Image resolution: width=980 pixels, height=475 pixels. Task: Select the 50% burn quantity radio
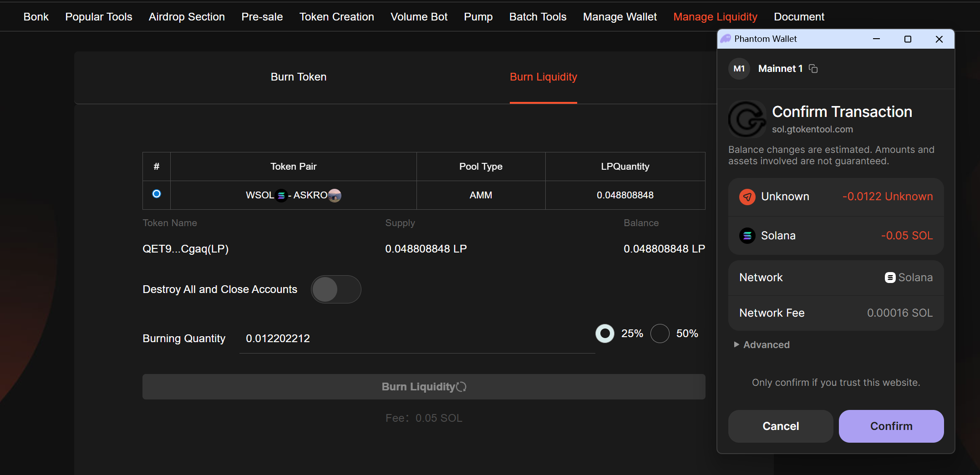pyautogui.click(x=660, y=334)
